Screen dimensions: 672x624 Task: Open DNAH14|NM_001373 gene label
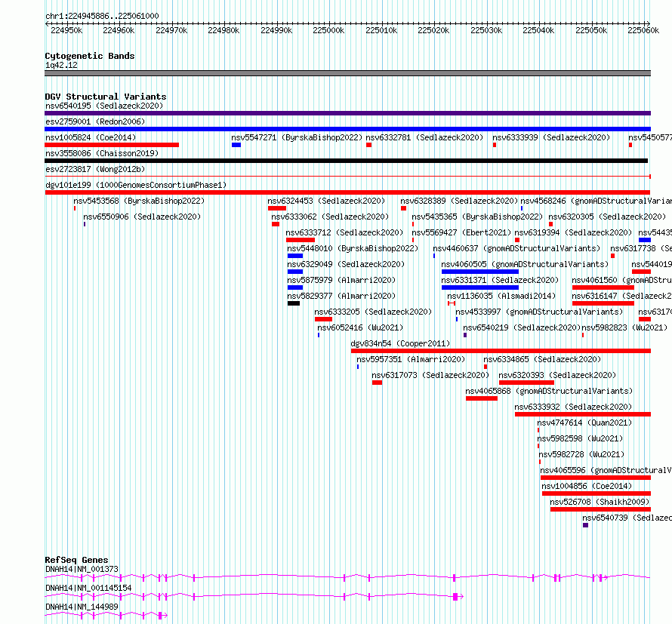point(82,569)
